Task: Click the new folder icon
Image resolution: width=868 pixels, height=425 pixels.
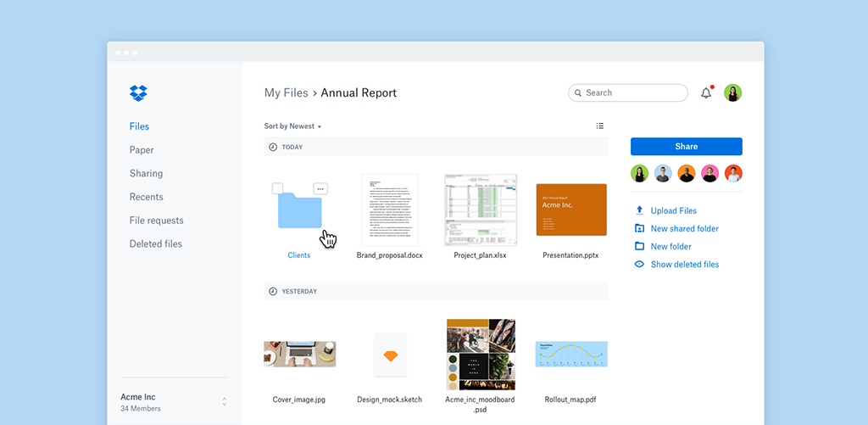Action: (639, 246)
